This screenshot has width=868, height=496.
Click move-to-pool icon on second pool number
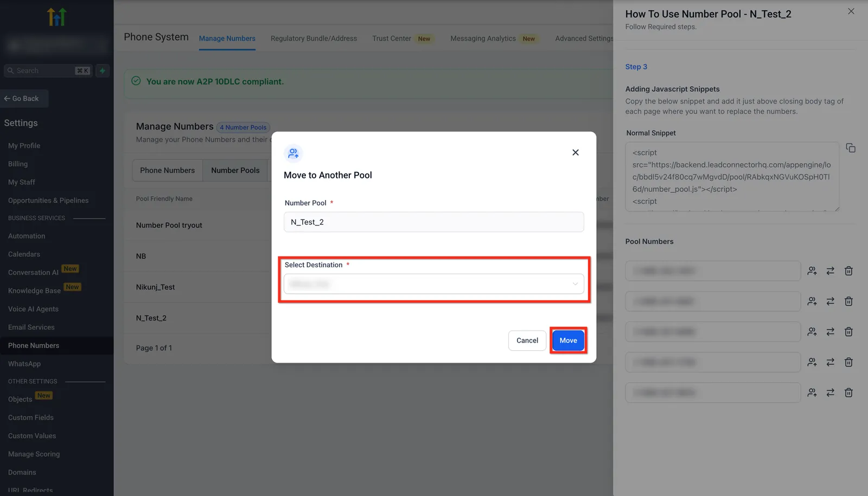point(812,301)
